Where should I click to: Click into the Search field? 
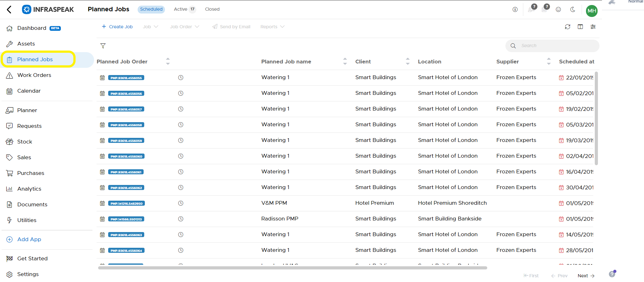(x=552, y=46)
